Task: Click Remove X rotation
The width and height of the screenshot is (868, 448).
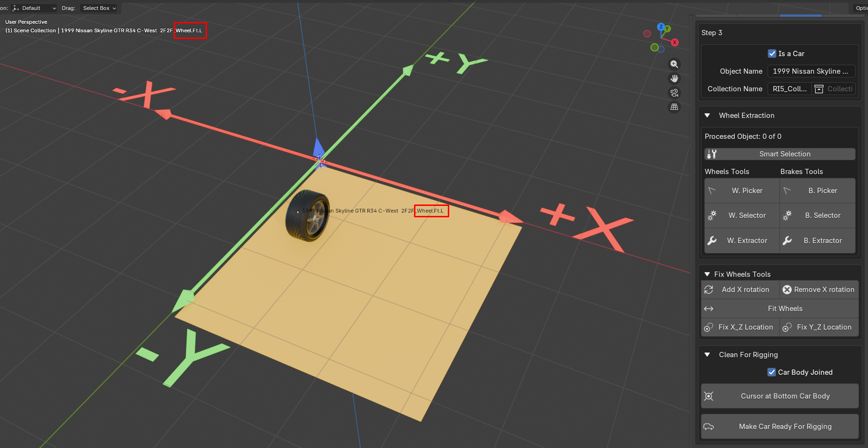Action: (819, 290)
